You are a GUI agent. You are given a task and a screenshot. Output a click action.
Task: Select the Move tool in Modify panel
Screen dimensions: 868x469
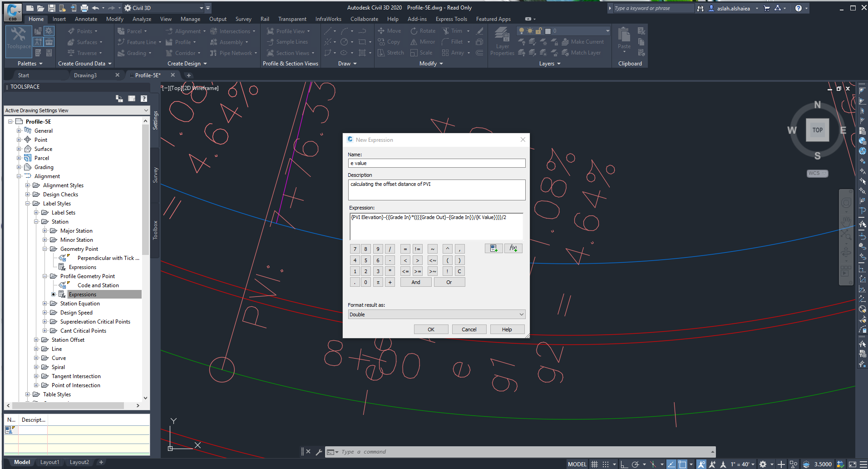click(x=390, y=30)
